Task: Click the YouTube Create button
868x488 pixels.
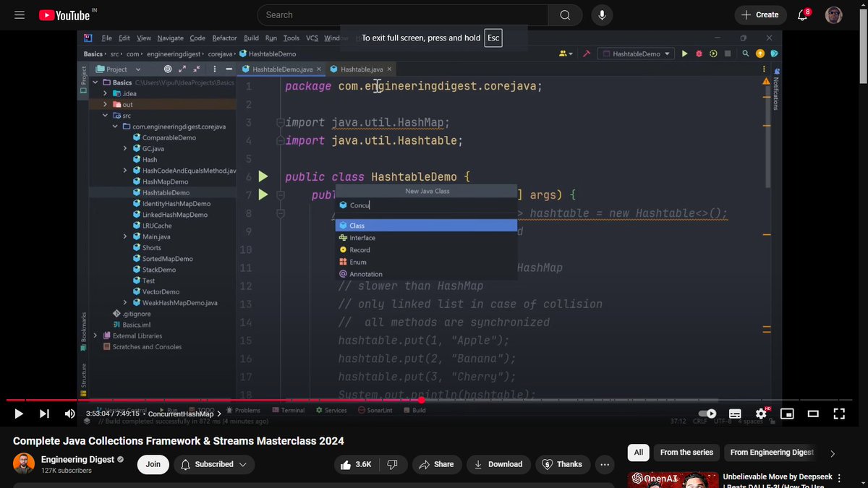Action: pyautogui.click(x=759, y=15)
